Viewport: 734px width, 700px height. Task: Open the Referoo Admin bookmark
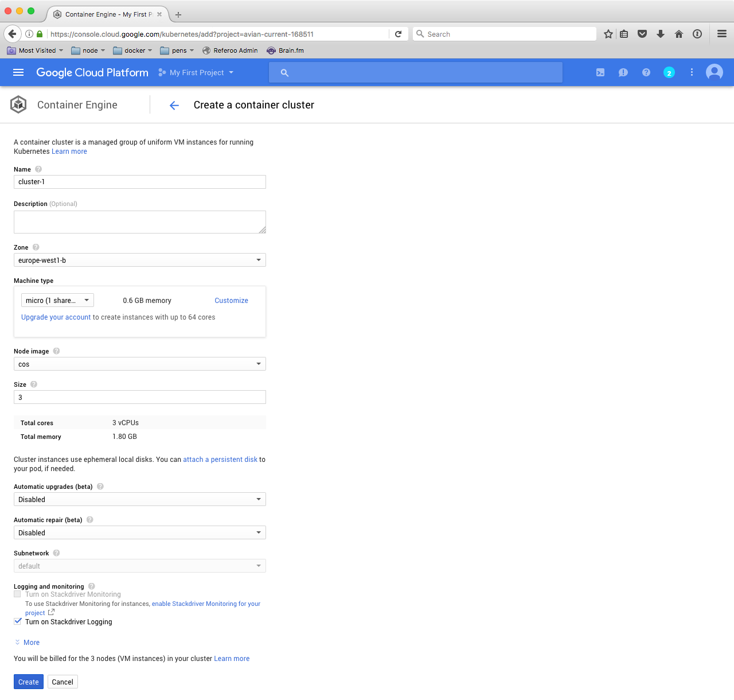coord(230,50)
